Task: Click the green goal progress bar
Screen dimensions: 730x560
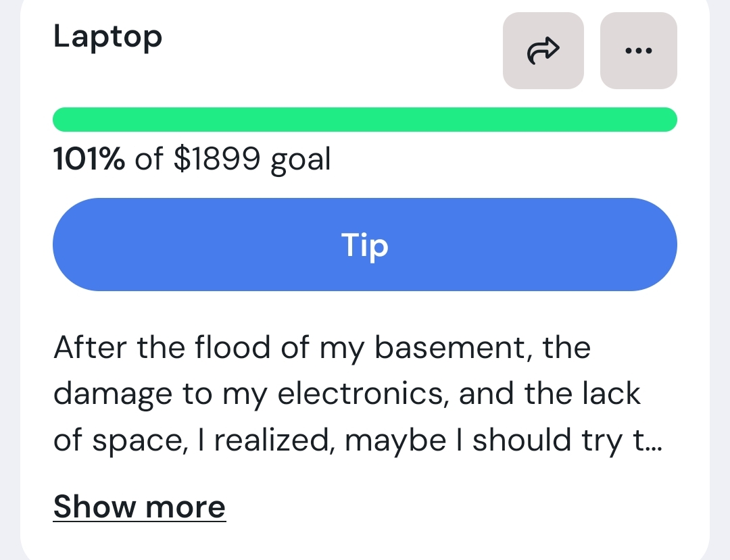Action: (x=365, y=120)
